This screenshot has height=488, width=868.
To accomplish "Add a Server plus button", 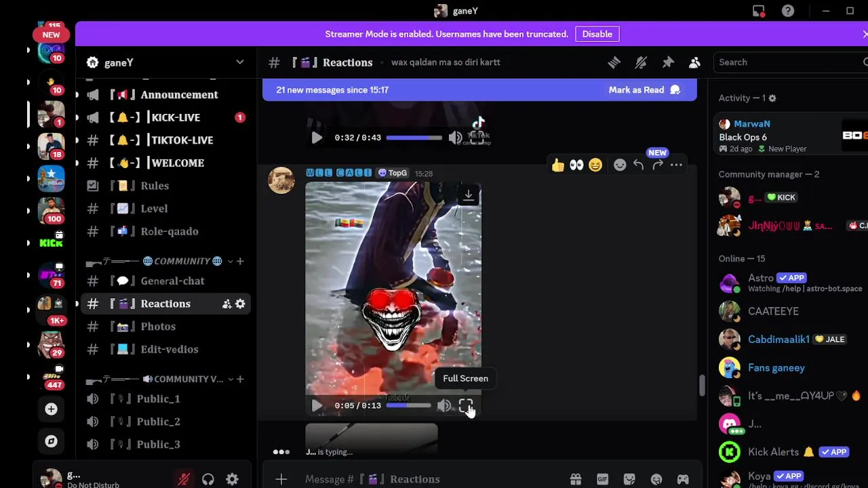I will [51, 409].
